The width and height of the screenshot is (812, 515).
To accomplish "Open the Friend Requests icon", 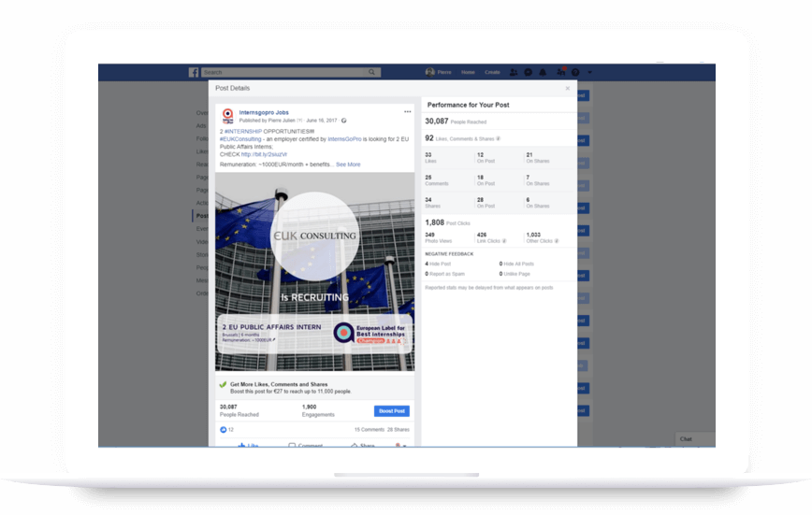I will (514, 73).
